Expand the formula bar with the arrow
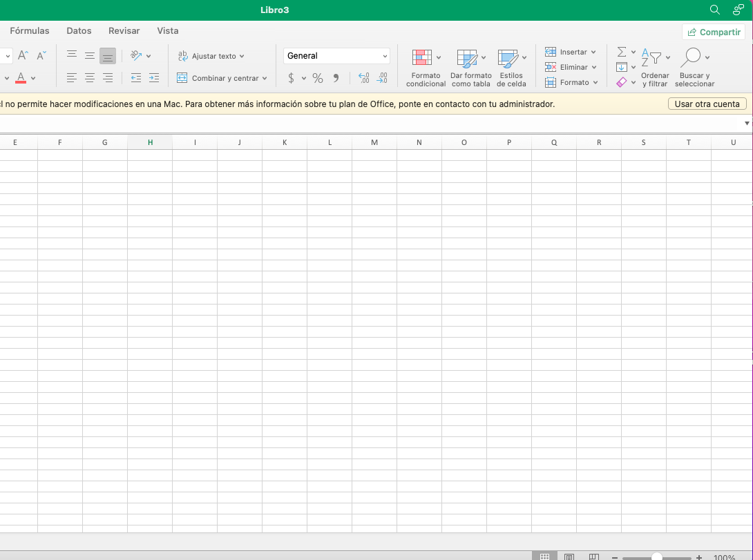The width and height of the screenshot is (753, 560). [747, 124]
